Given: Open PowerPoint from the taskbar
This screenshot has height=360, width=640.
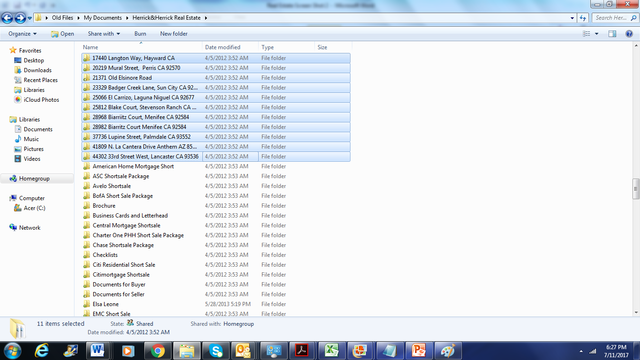Looking at the screenshot, I should tap(418, 351).
